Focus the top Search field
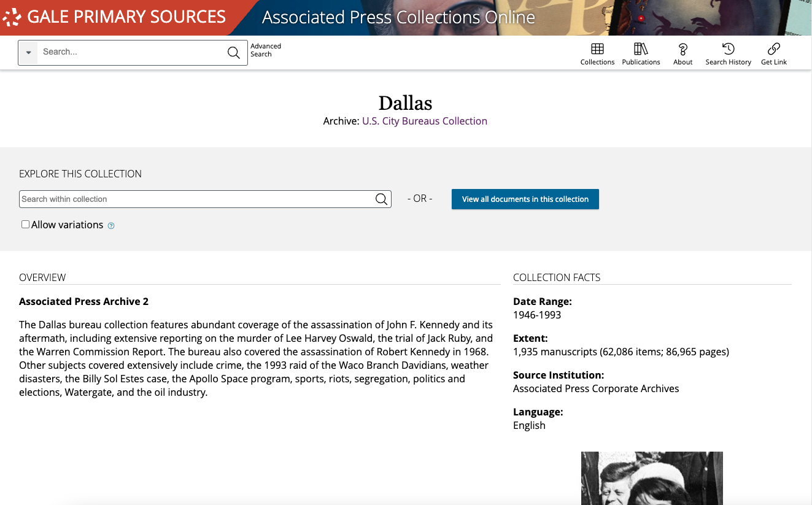Viewport: 812px width, 505px height. 131,52
